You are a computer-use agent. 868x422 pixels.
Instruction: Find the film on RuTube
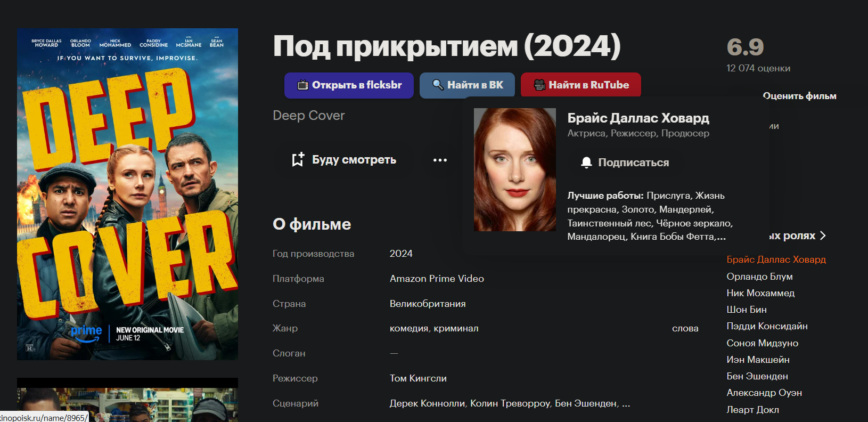[x=581, y=85]
